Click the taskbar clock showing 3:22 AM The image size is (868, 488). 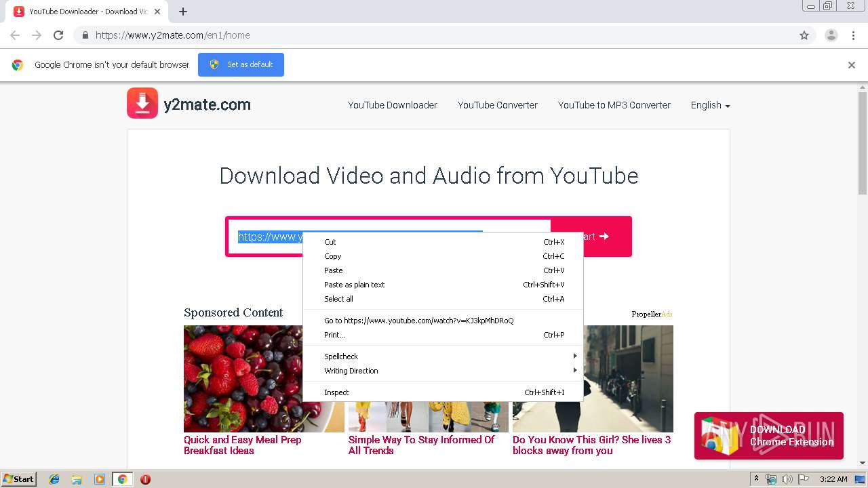(x=833, y=479)
